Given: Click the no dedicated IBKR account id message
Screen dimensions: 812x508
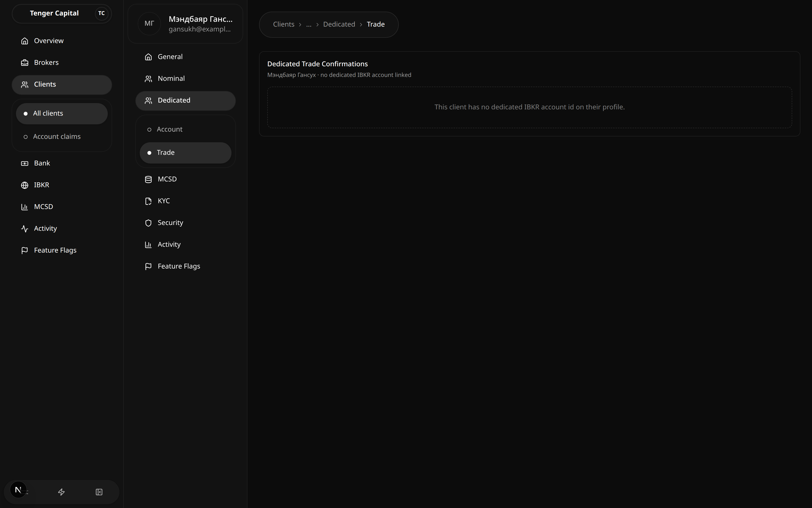Looking at the screenshot, I should pos(529,107).
